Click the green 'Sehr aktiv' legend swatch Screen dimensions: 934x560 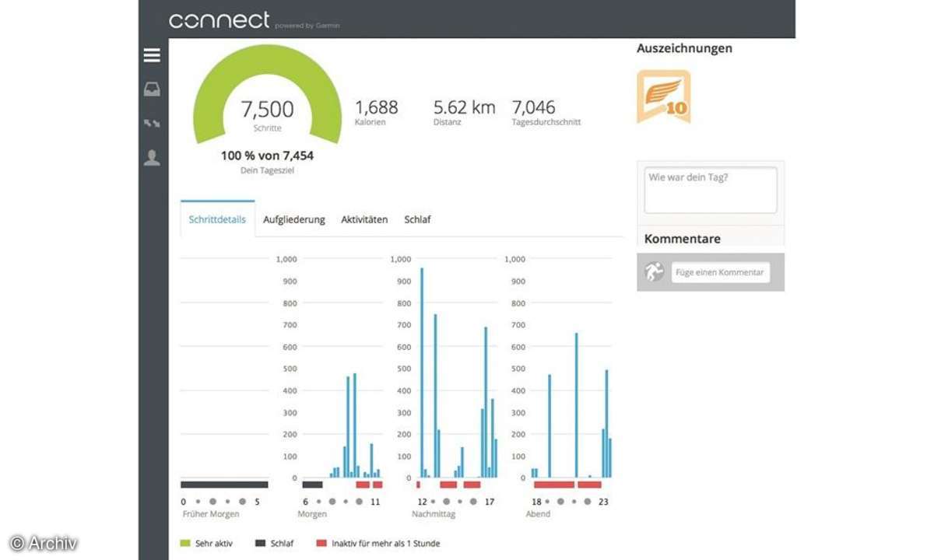pyautogui.click(x=185, y=544)
